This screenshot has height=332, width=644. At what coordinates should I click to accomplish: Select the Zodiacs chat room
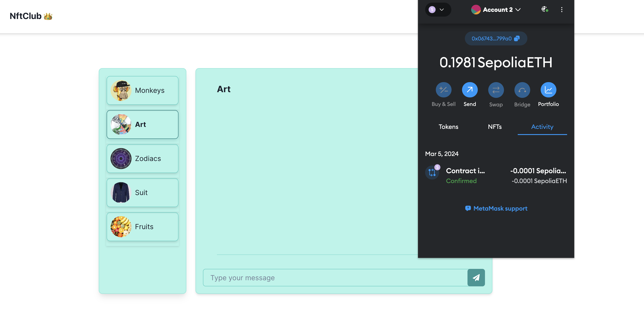click(x=142, y=159)
